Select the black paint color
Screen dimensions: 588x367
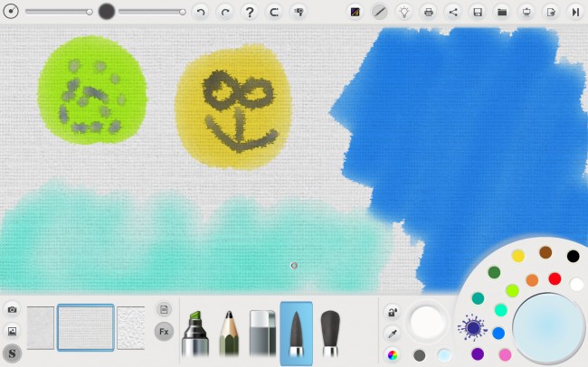573,256
